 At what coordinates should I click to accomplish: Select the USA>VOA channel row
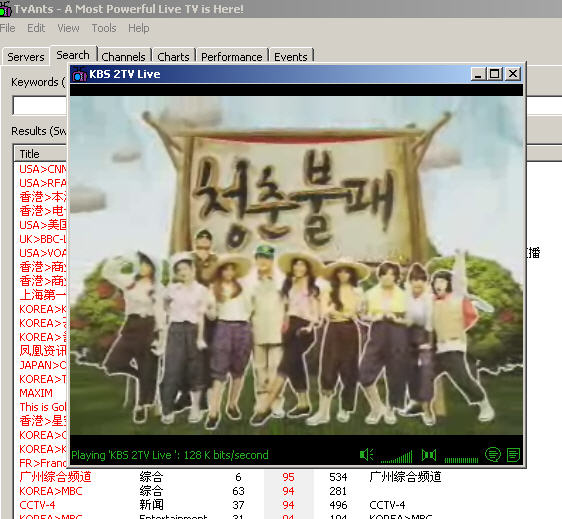[x=43, y=253]
